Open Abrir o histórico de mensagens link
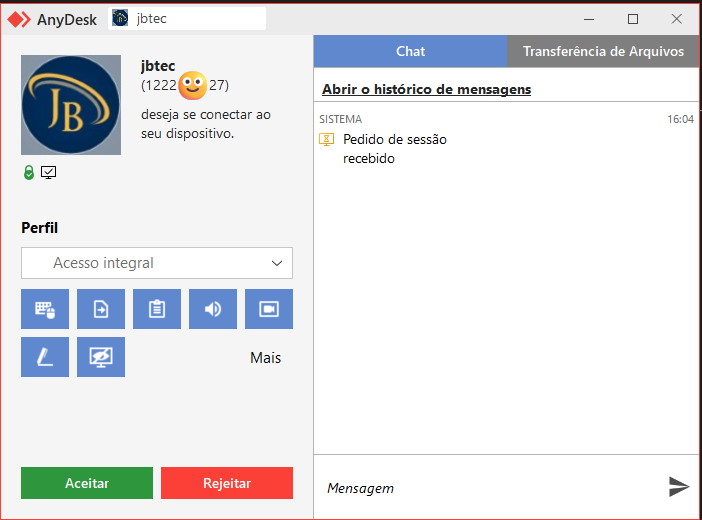Screen dimensions: 702x520 tap(426, 90)
